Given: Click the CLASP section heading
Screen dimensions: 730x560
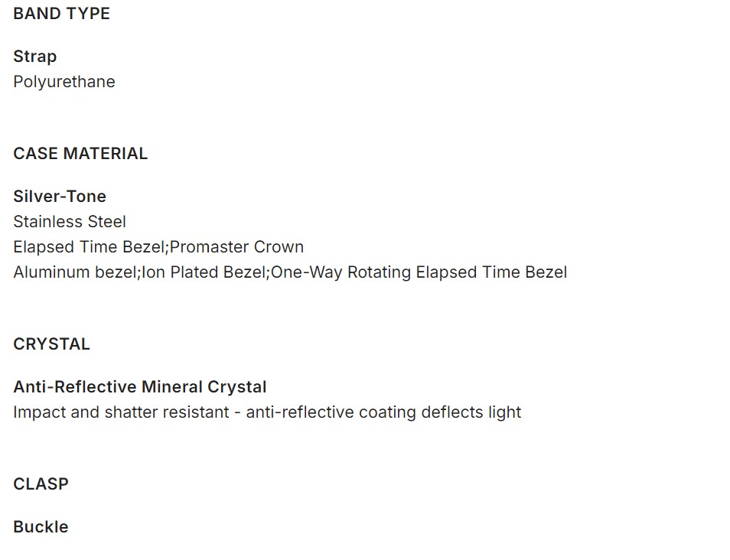Looking at the screenshot, I should (41, 484).
